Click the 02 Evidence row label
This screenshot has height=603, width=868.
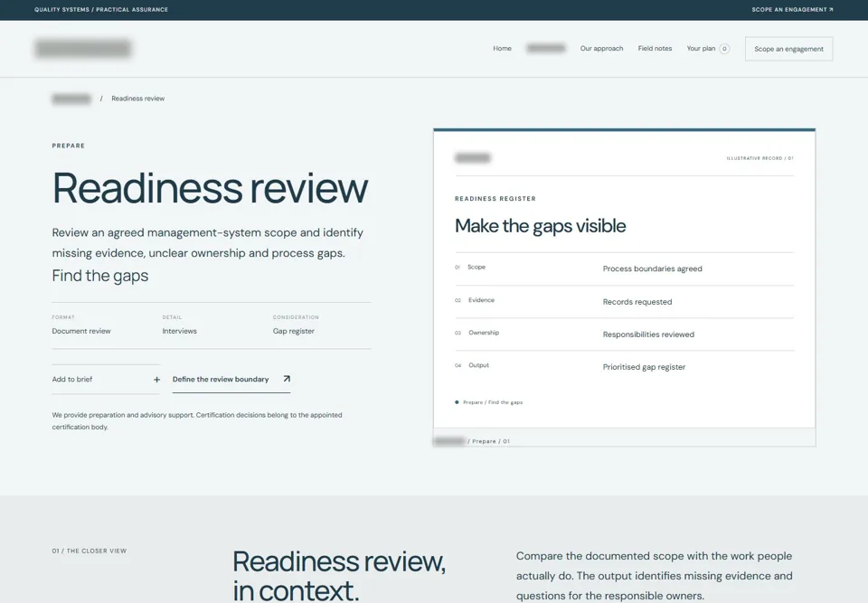click(475, 300)
